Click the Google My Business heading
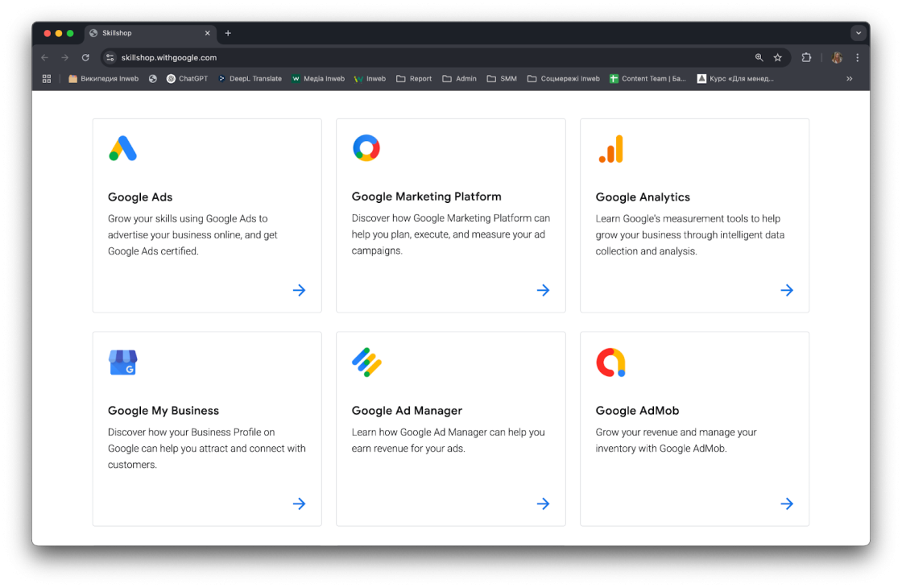This screenshot has height=588, width=902. coord(163,410)
